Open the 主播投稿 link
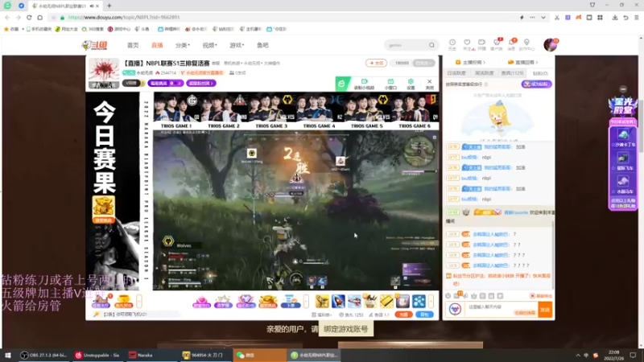Image resolution: width=644 pixels, height=362 pixels. tap(470, 63)
